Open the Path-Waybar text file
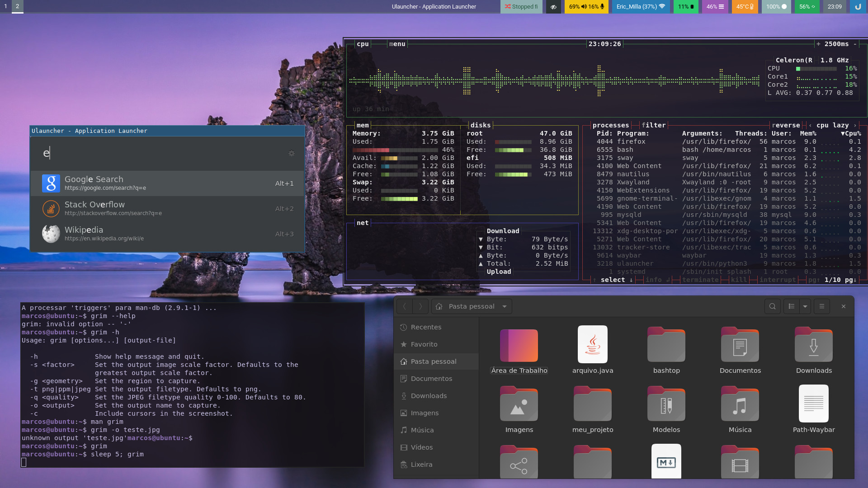Viewport: 868px width, 488px height. click(813, 404)
